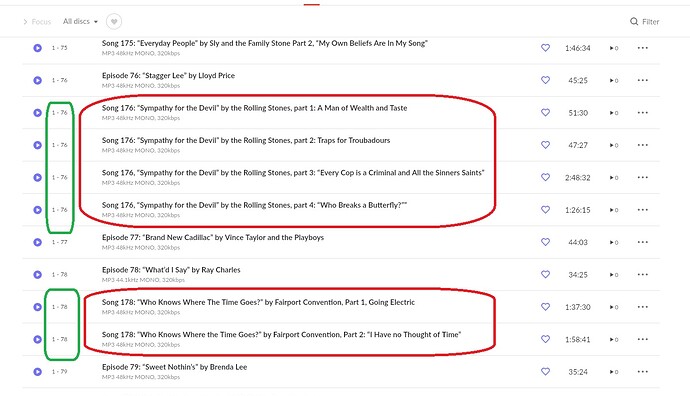Toggle the favorites heart filter in toolbar
Image resolution: width=690 pixels, height=396 pixels.
(114, 21)
